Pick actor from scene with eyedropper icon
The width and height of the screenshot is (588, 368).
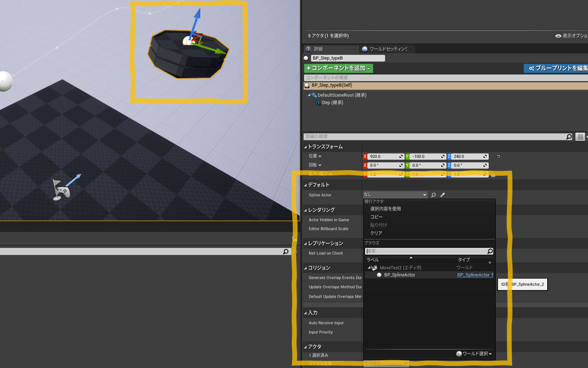pyautogui.click(x=443, y=195)
